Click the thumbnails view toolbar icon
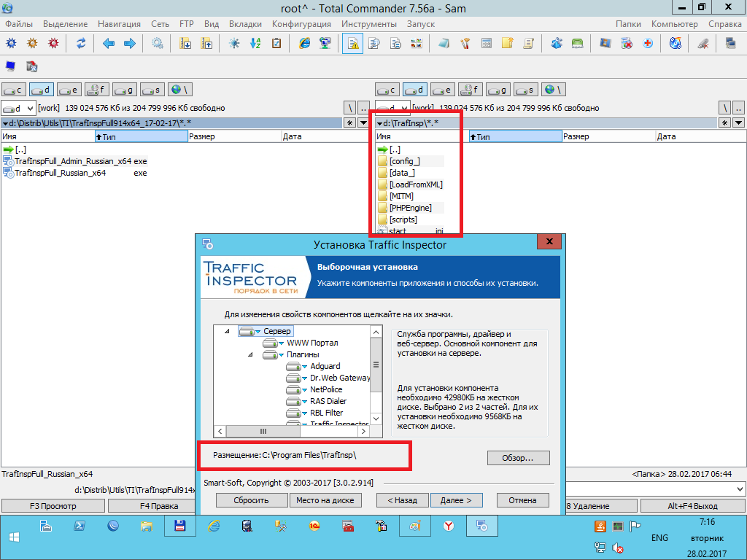The image size is (747, 560). point(417,43)
